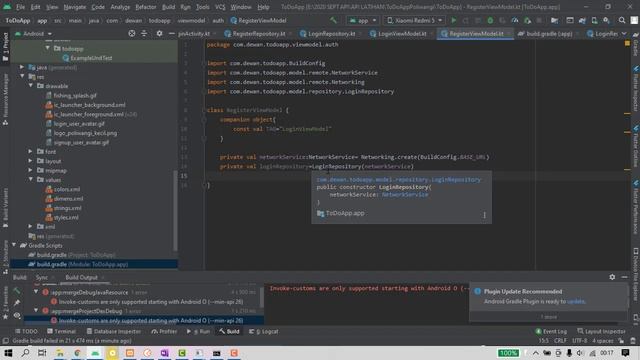
Task: Expand the xml folder
Action: pos(31,227)
